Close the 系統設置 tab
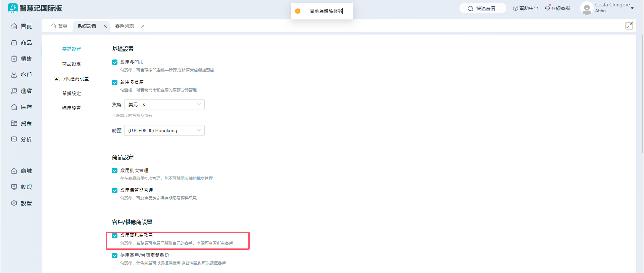 [x=105, y=26]
